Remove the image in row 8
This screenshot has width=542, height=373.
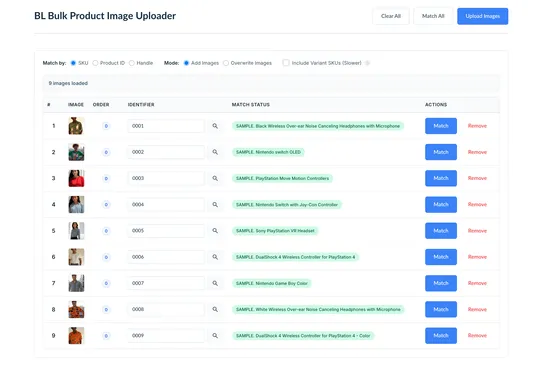pos(477,309)
